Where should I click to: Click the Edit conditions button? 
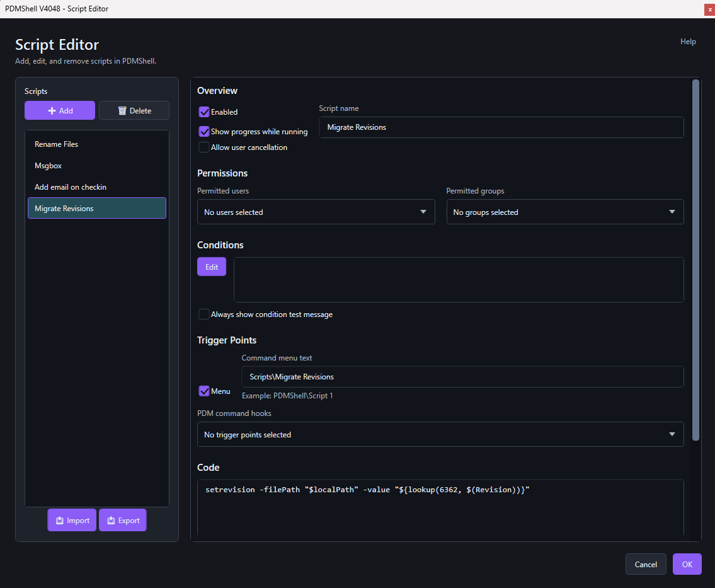click(x=212, y=267)
